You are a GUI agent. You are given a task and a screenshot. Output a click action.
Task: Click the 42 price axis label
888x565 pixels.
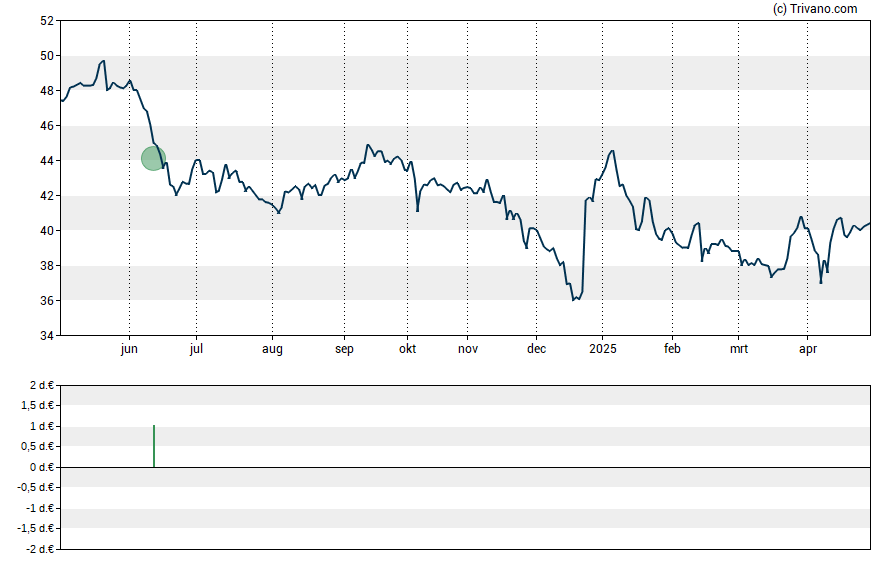[x=47, y=196]
